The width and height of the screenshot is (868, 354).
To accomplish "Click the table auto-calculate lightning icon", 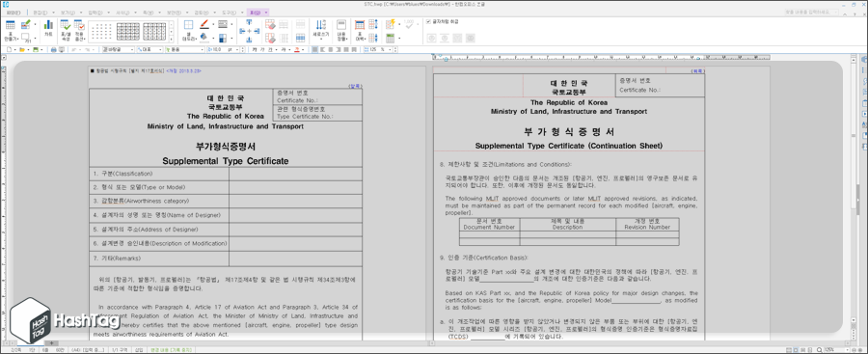I will [x=391, y=25].
